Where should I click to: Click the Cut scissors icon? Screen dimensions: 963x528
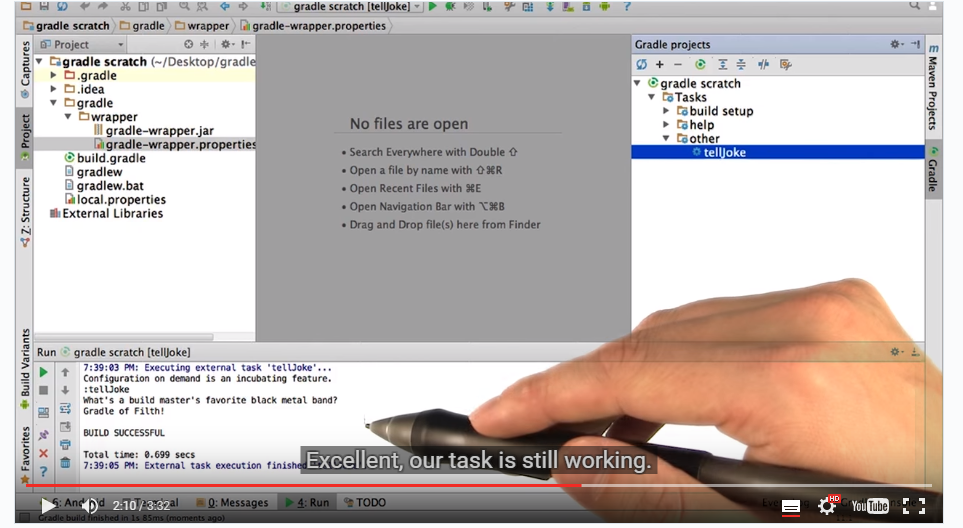(125, 6)
